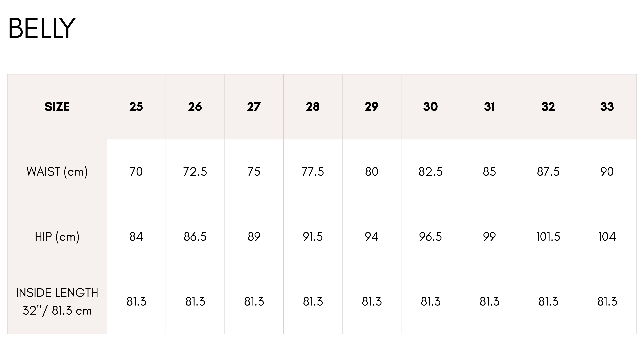
Task: Select waist value 90 cell
Action: pyautogui.click(x=607, y=172)
